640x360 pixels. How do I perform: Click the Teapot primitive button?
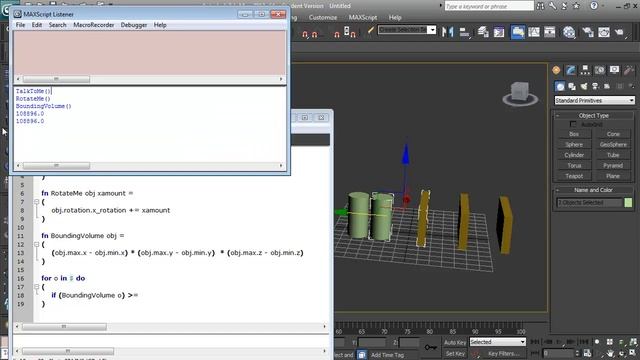[574, 176]
